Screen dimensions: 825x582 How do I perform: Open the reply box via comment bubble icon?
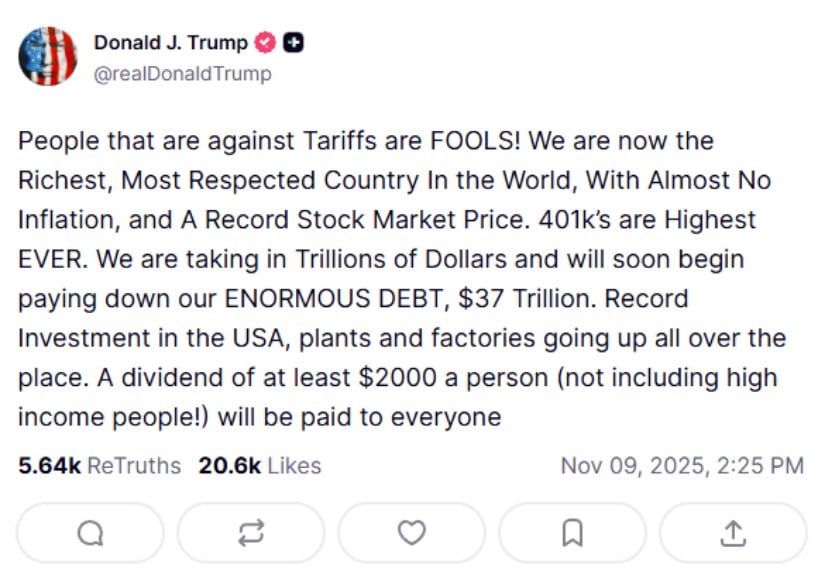point(89,532)
